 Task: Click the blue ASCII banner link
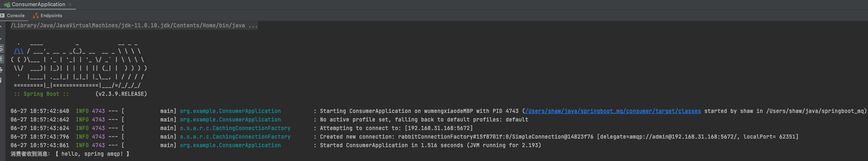pyautogui.click(x=19, y=51)
